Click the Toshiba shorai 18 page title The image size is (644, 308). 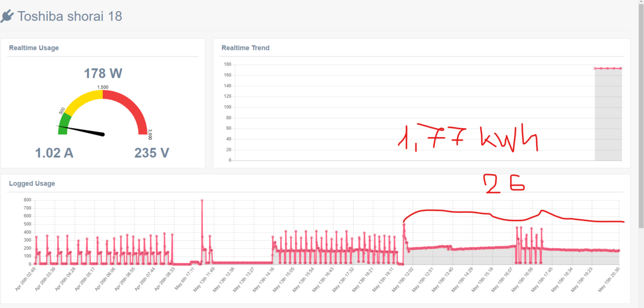click(69, 16)
